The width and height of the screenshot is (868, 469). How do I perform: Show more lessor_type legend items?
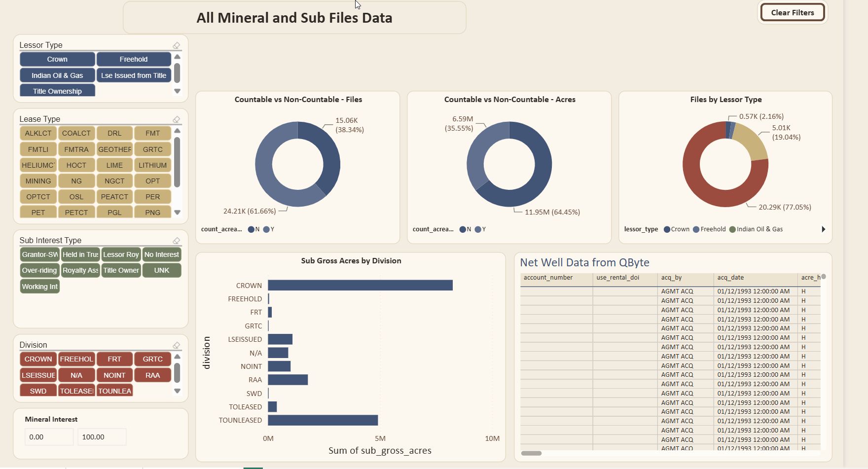click(823, 229)
